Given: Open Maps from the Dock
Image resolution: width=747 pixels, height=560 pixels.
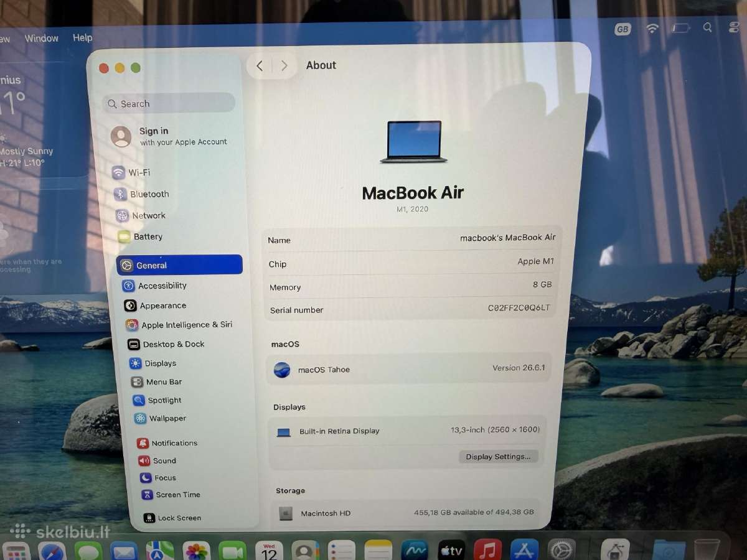Looking at the screenshot, I should (160, 551).
